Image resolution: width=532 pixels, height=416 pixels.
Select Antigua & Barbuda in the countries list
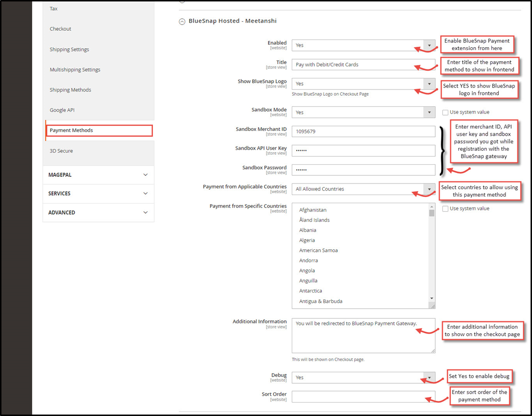pos(321,301)
